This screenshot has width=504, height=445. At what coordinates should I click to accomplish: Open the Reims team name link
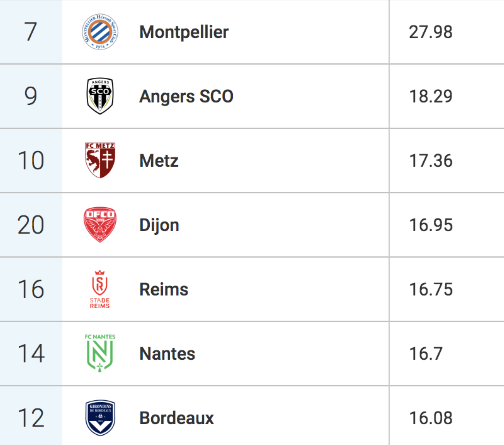(164, 289)
